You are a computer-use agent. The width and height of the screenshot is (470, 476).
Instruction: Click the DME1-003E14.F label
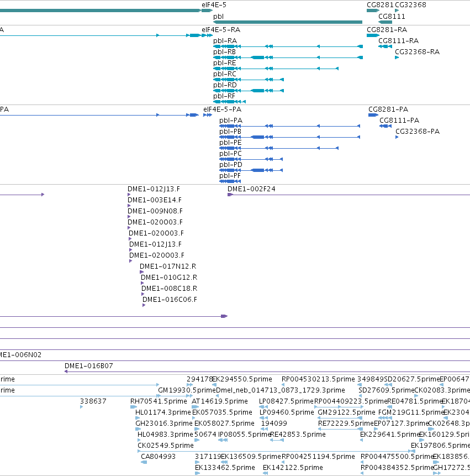click(154, 200)
